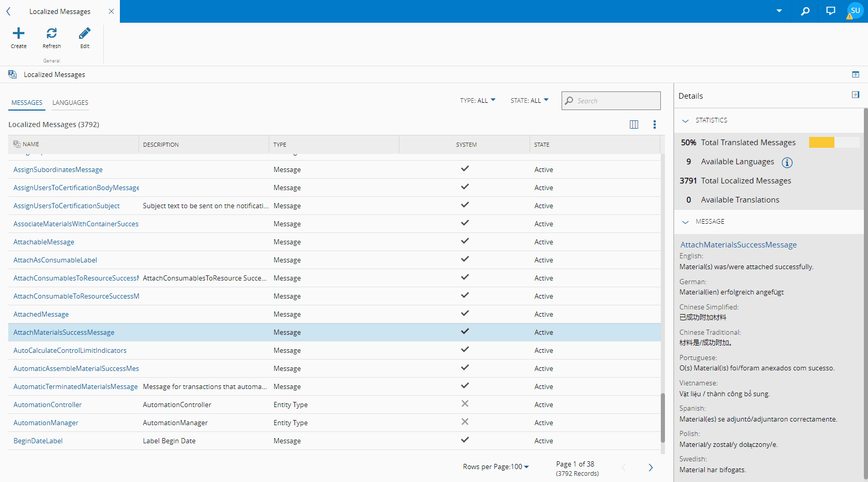Open the feedback chat icon
Image resolution: width=868 pixels, height=482 pixels.
click(830, 11)
